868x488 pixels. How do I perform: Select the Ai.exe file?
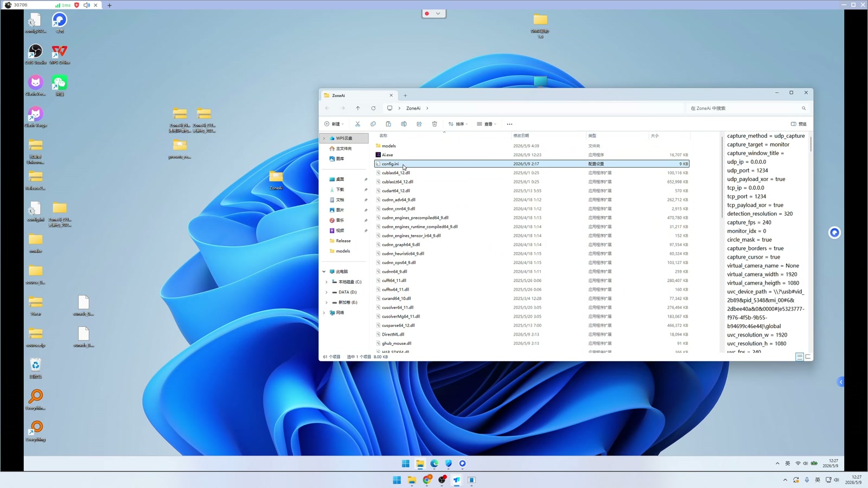click(532, 155)
